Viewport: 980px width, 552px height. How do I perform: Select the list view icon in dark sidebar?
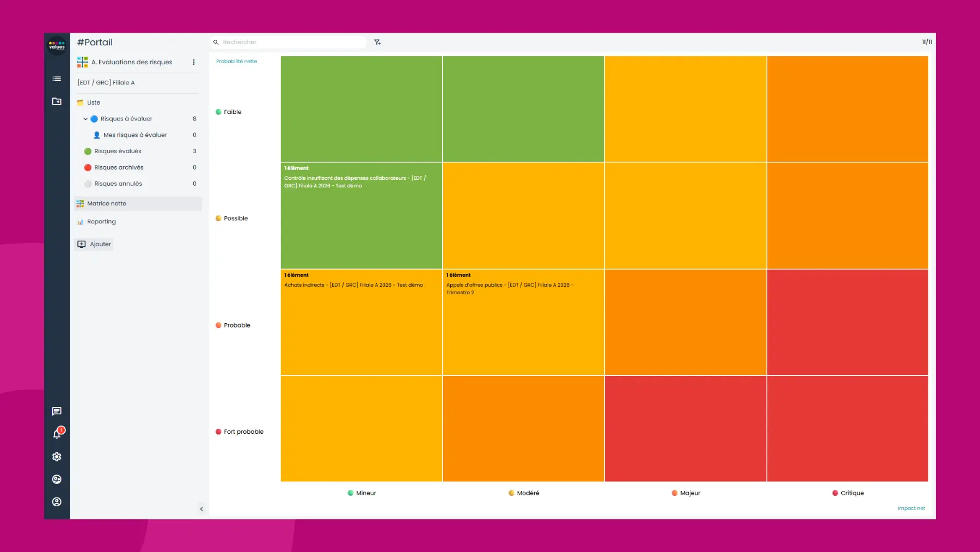tap(56, 78)
